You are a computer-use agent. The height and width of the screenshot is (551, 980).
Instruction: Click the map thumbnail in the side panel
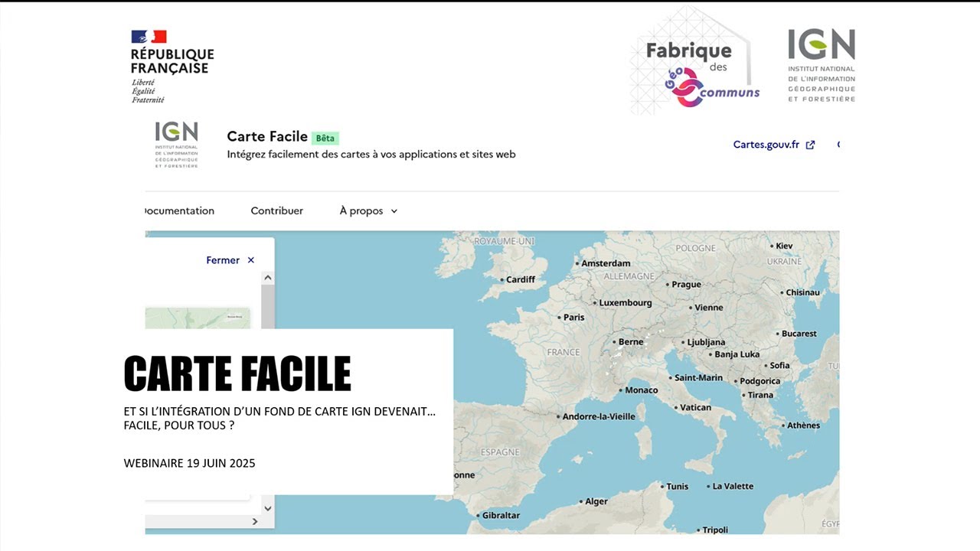pos(198,318)
